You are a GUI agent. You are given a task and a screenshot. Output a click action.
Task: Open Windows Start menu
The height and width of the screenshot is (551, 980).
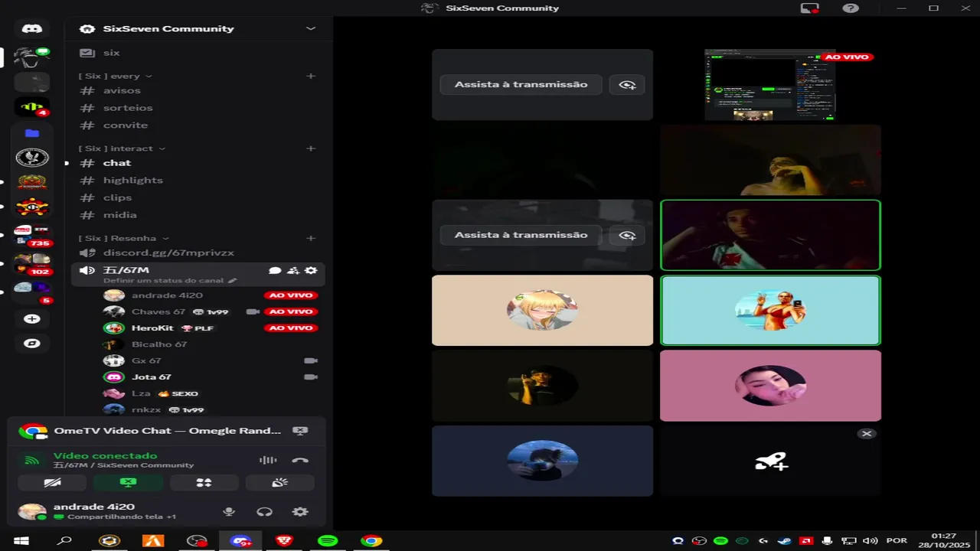click(x=21, y=541)
